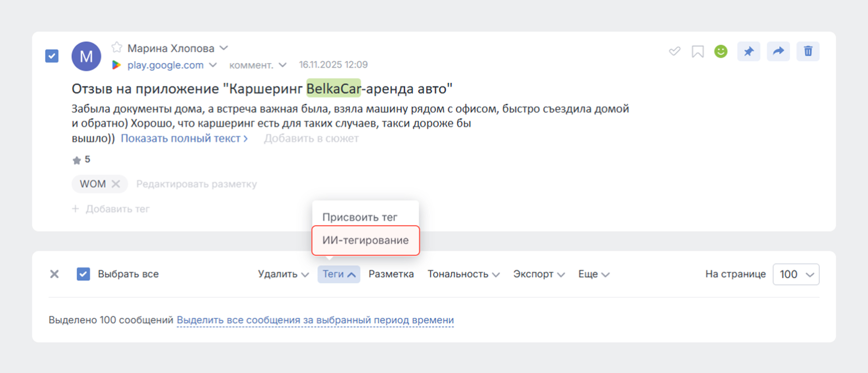Clear selection with the X icon

(54, 274)
